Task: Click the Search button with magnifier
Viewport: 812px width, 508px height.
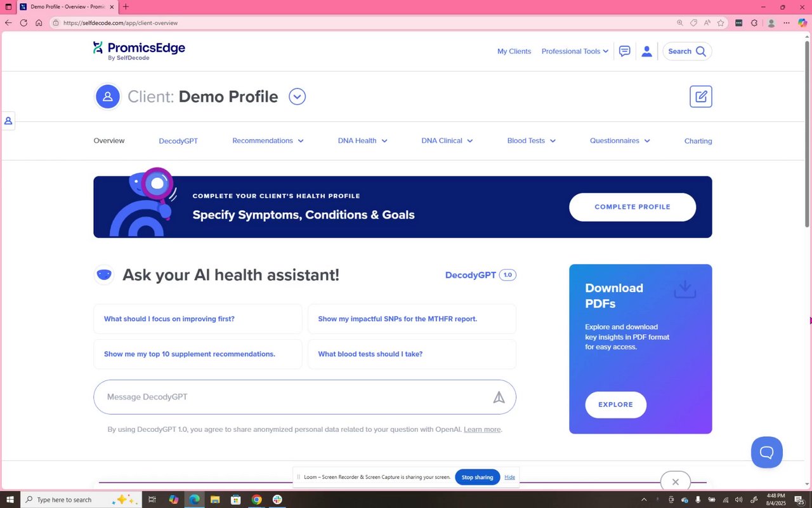Action: pos(687,51)
